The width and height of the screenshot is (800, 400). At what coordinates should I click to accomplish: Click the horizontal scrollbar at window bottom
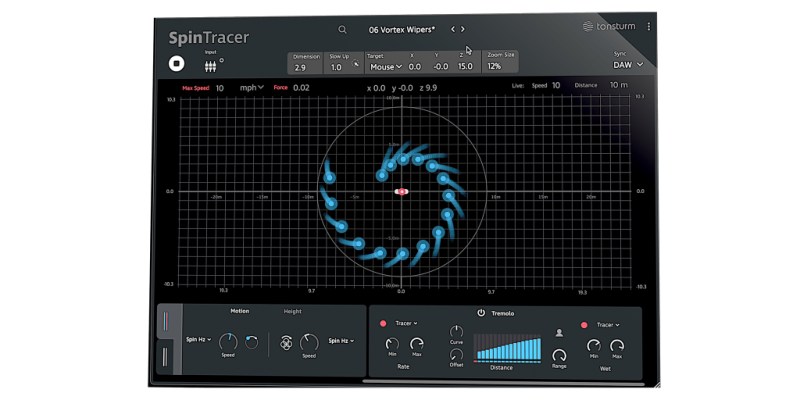(503, 381)
